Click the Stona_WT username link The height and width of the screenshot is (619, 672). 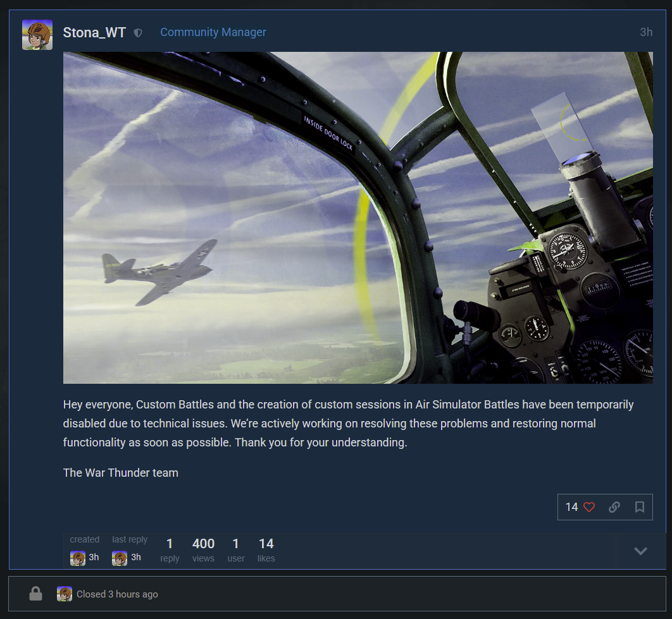(94, 32)
